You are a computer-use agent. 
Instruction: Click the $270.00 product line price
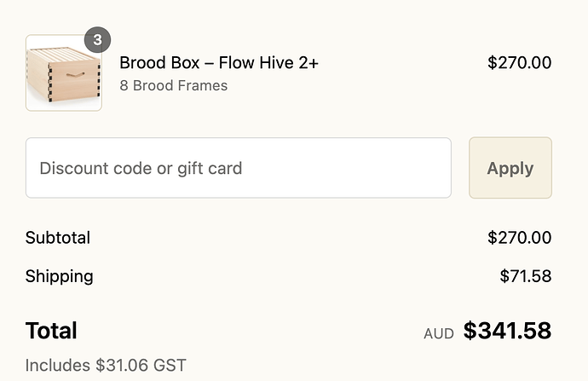(x=519, y=62)
